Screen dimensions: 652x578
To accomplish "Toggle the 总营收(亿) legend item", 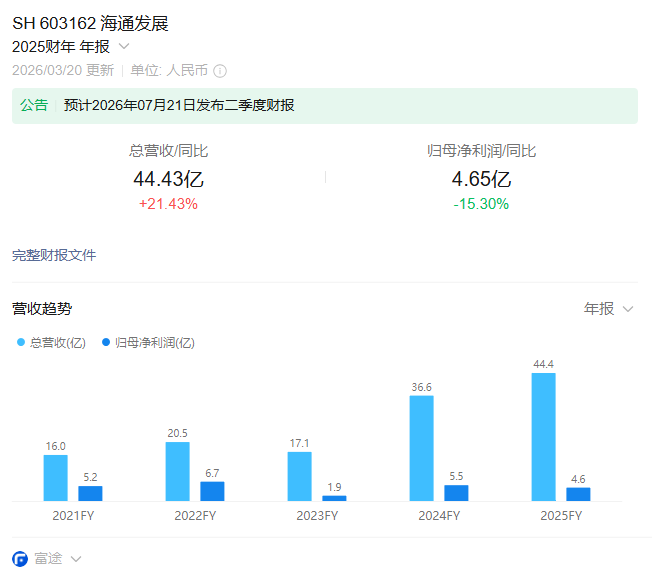I will 51,343.
